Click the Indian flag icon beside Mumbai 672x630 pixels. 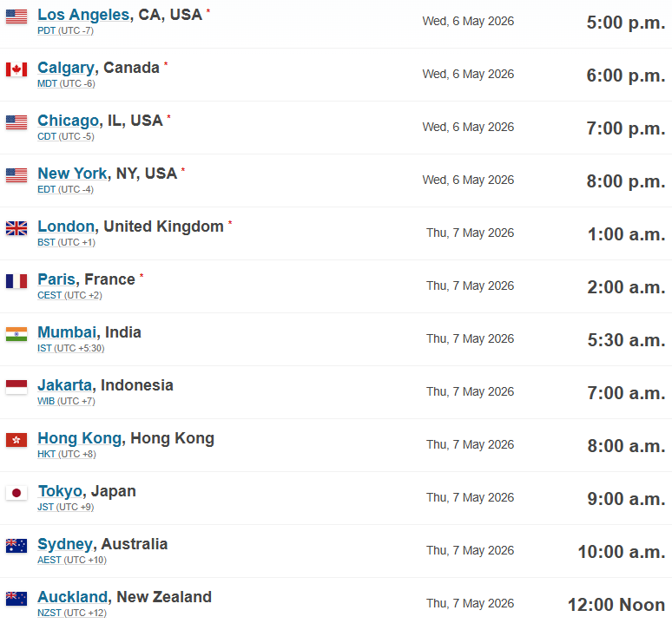coord(16,334)
